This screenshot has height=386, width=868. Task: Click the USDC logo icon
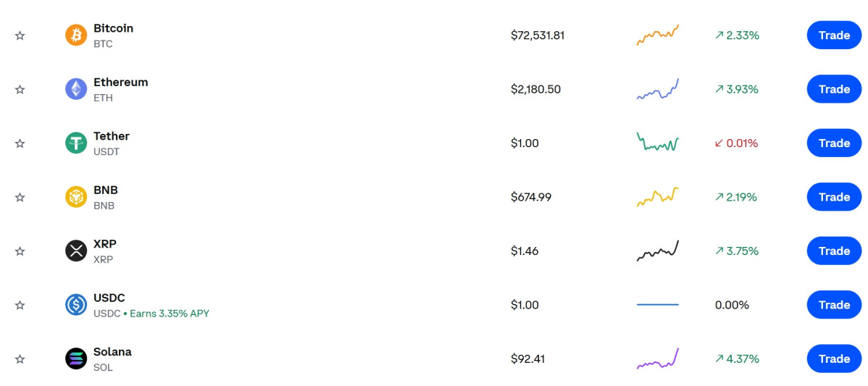click(76, 305)
